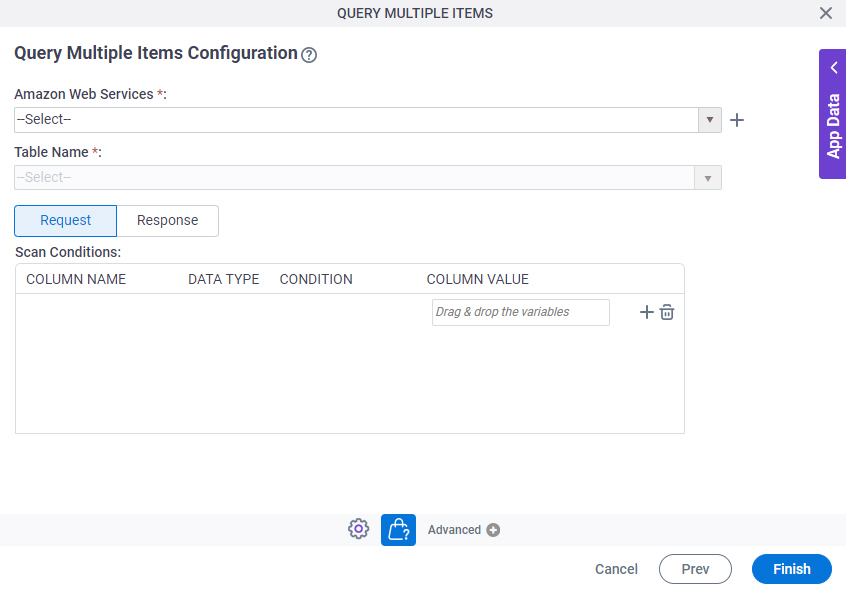Image resolution: width=846 pixels, height=593 pixels.
Task: Delete the scan condition using the trash icon
Action: [x=667, y=312]
